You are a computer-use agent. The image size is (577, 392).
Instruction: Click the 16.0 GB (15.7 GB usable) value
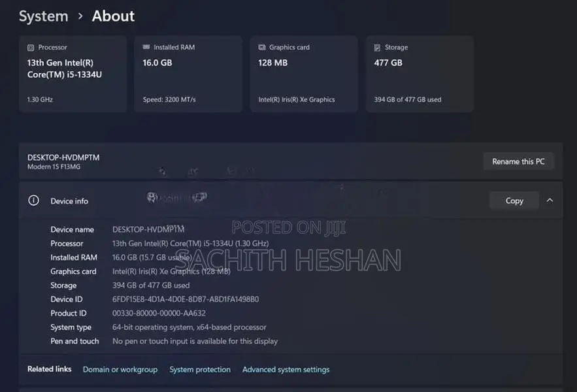point(152,257)
